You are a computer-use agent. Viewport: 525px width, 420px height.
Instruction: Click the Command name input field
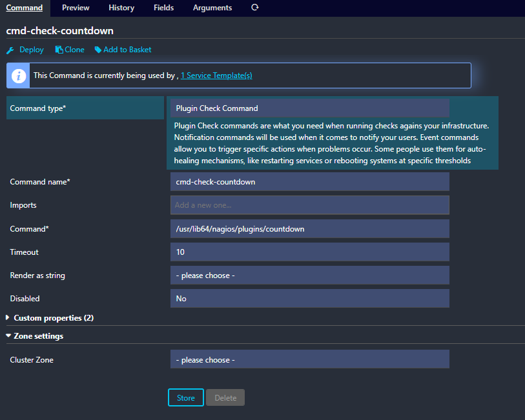tap(309, 182)
